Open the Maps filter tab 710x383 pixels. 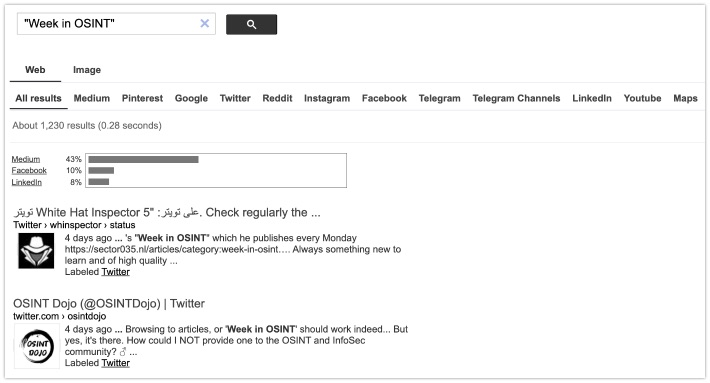pos(685,98)
